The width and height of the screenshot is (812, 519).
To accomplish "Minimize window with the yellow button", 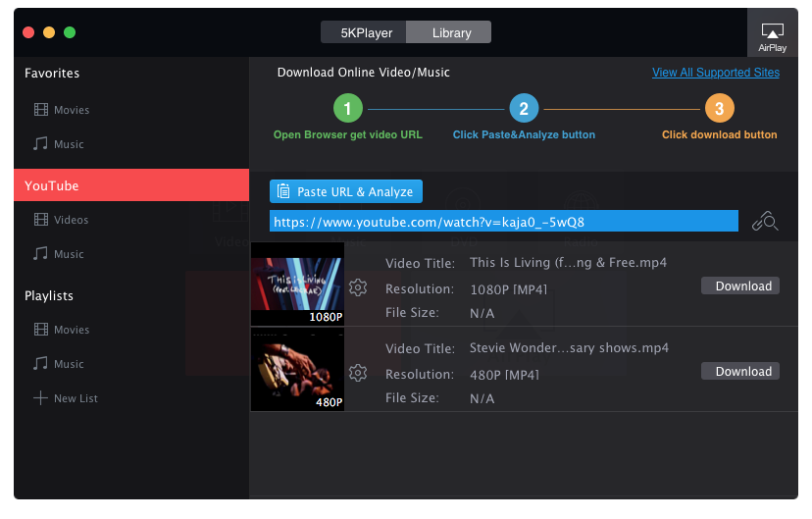I will pyautogui.click(x=49, y=32).
